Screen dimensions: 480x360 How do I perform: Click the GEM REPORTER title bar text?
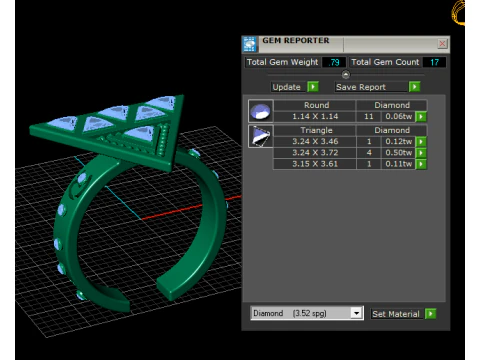click(296, 41)
